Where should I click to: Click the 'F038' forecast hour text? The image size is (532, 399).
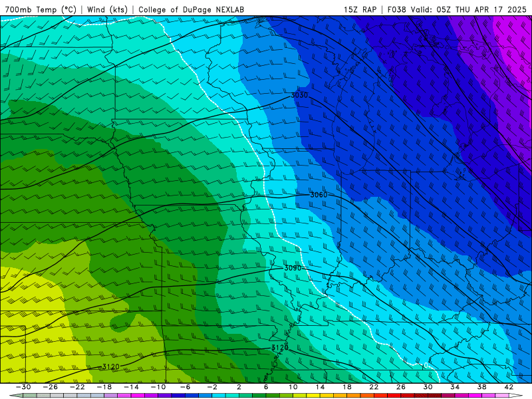click(396, 9)
